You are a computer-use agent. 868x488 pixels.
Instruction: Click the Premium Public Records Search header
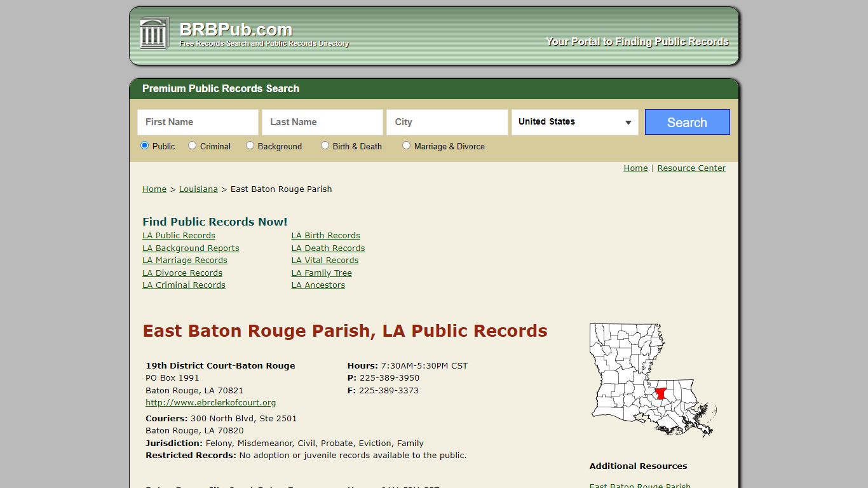(220, 89)
